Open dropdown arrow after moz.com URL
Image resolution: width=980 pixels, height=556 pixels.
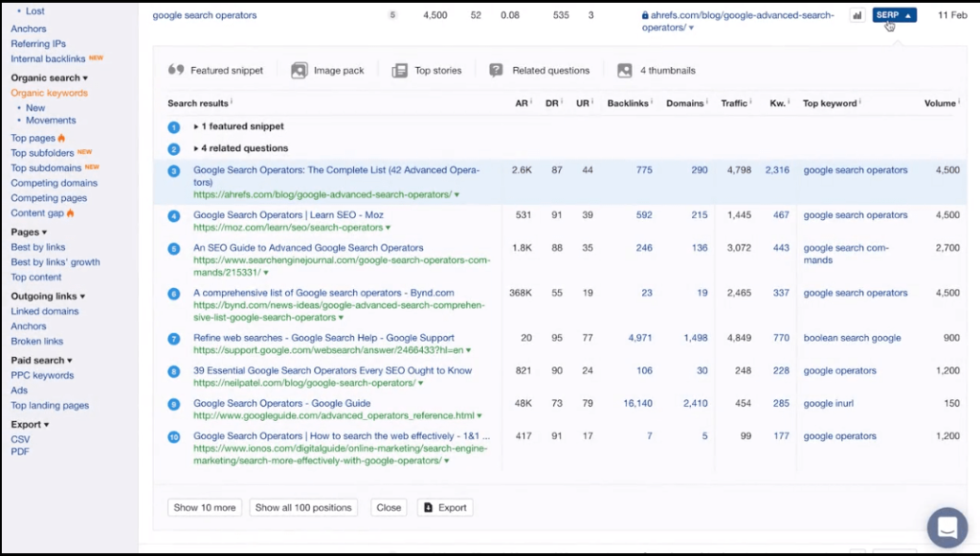point(389,228)
